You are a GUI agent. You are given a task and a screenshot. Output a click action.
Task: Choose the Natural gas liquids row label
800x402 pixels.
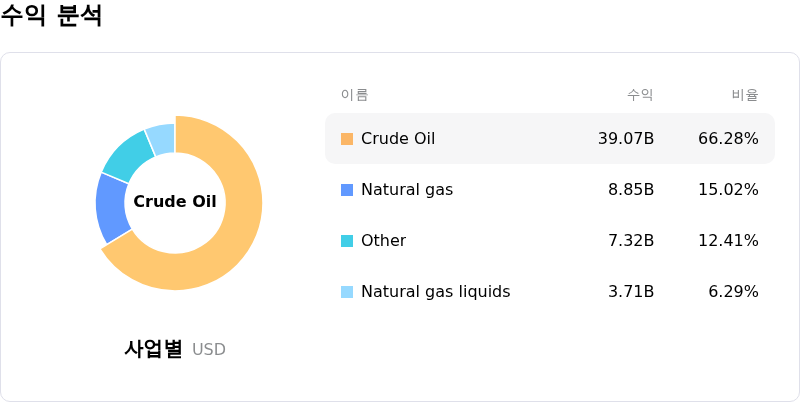point(435,292)
